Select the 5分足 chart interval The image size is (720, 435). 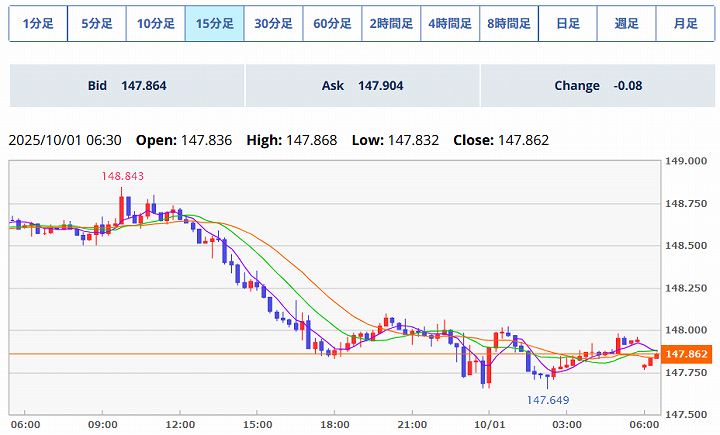point(96,24)
